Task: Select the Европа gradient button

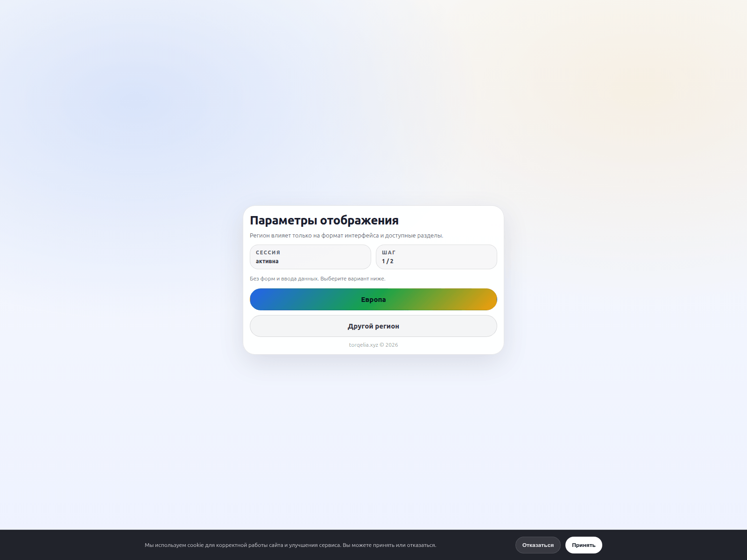Action: coord(373,300)
